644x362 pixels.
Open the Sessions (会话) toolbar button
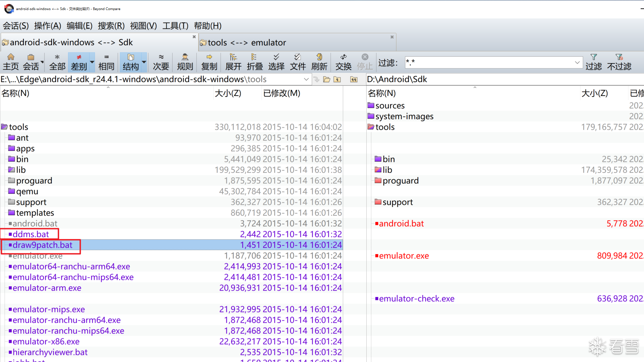(x=31, y=62)
